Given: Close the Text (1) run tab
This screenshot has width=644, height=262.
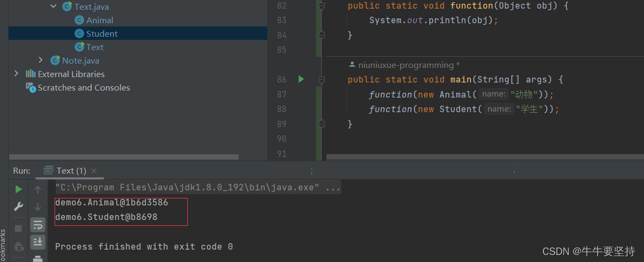Looking at the screenshot, I should [x=94, y=170].
